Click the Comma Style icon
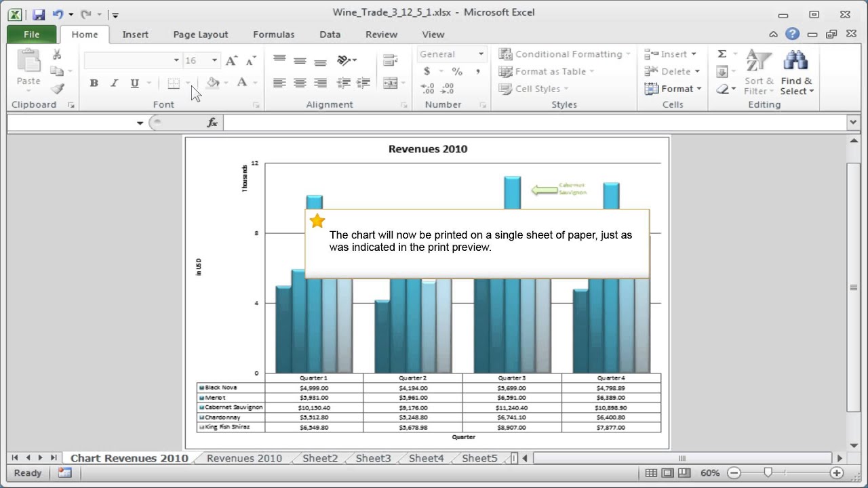The height and width of the screenshot is (488, 868). coord(478,71)
